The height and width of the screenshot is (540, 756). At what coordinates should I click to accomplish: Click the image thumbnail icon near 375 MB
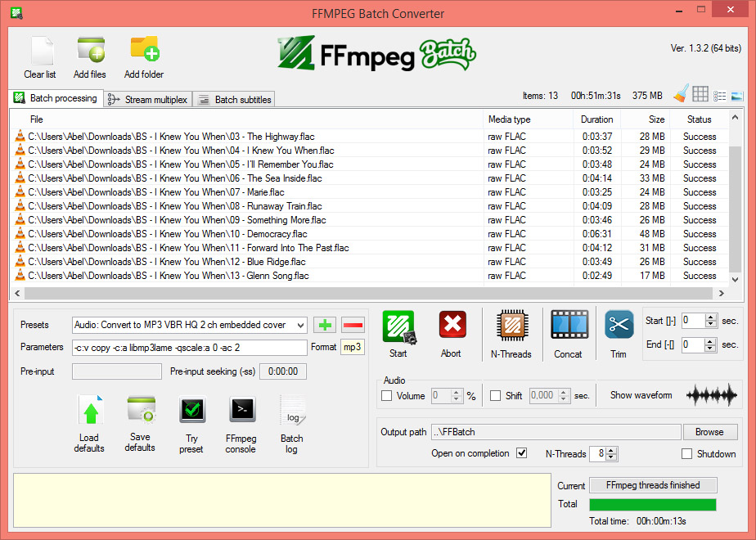pos(736,96)
